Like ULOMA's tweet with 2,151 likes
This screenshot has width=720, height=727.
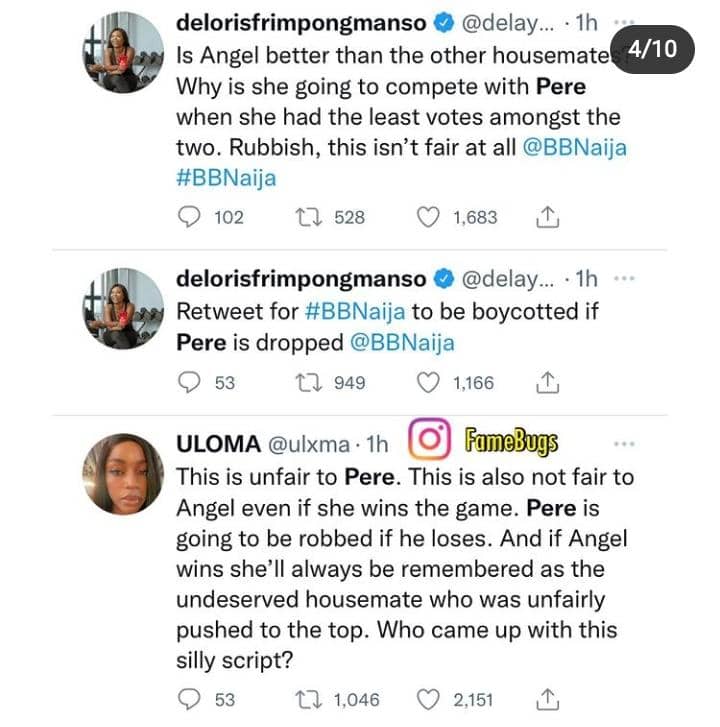[428, 699]
